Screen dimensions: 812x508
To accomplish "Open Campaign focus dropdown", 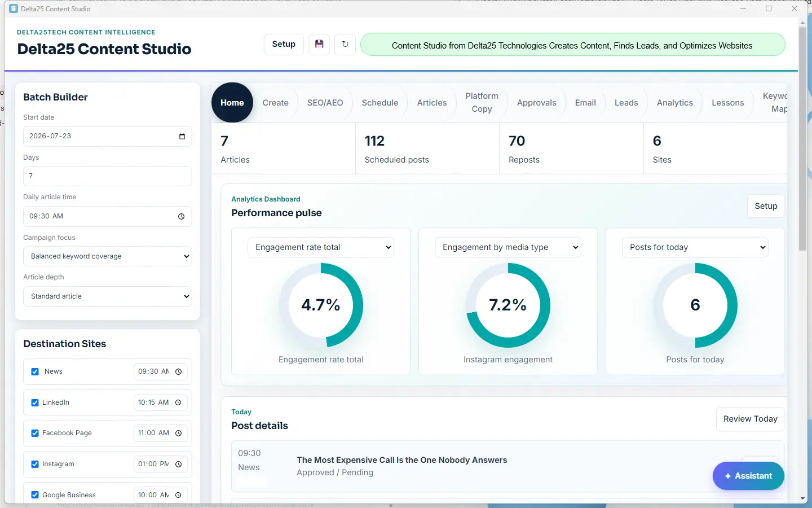I will tap(107, 256).
